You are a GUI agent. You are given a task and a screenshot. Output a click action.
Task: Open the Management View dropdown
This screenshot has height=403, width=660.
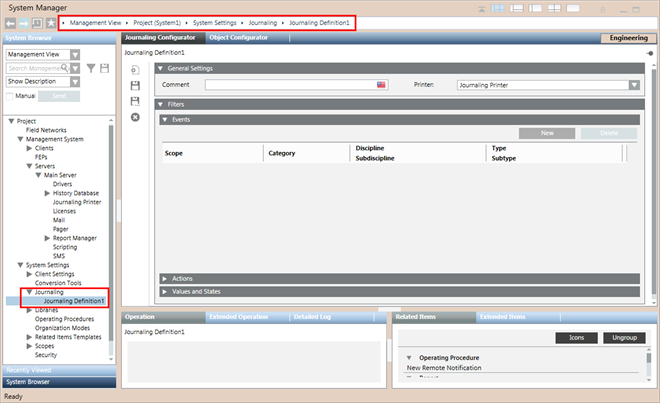(x=75, y=54)
